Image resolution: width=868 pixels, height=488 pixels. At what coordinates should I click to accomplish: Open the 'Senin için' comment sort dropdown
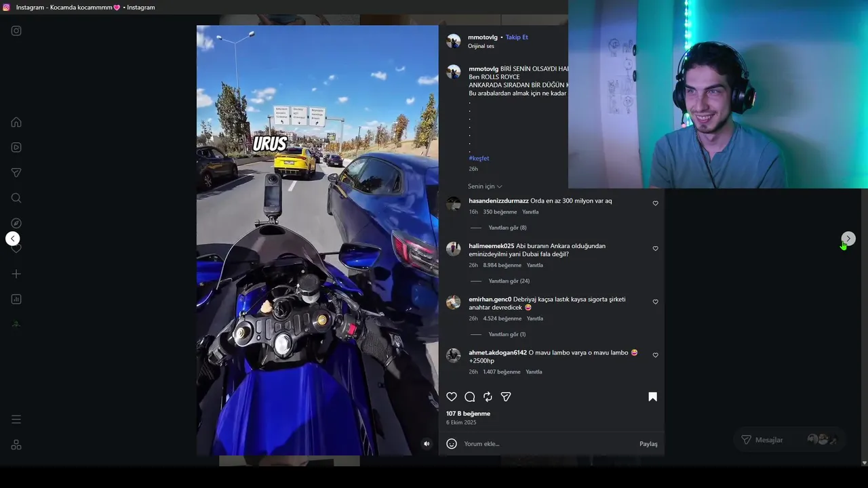485,186
